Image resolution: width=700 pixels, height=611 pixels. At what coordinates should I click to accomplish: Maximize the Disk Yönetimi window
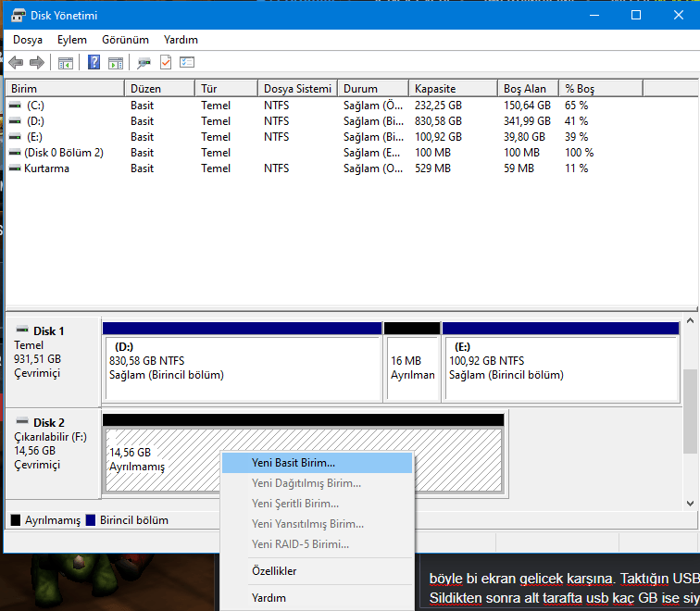point(636,15)
